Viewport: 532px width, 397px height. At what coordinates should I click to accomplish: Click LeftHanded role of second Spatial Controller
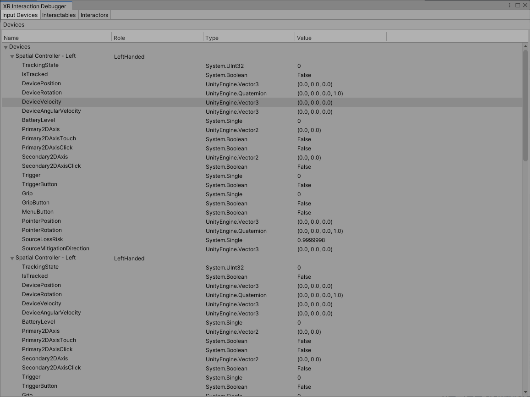click(129, 259)
